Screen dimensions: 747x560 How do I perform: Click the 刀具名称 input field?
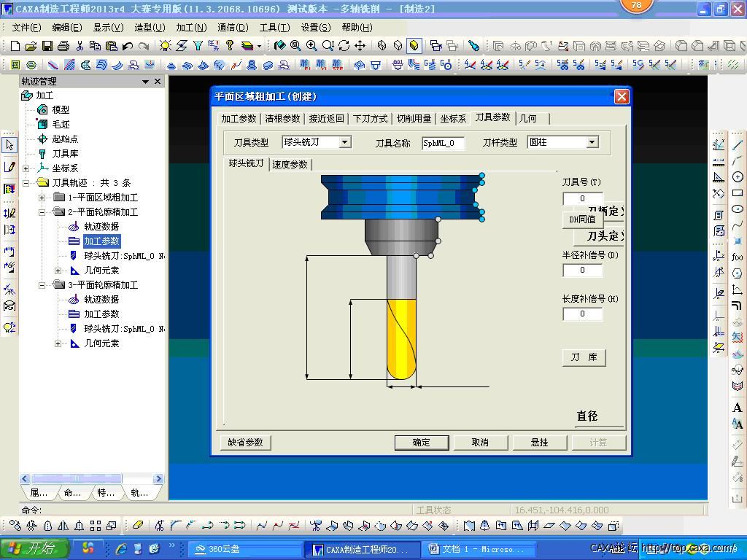point(443,143)
